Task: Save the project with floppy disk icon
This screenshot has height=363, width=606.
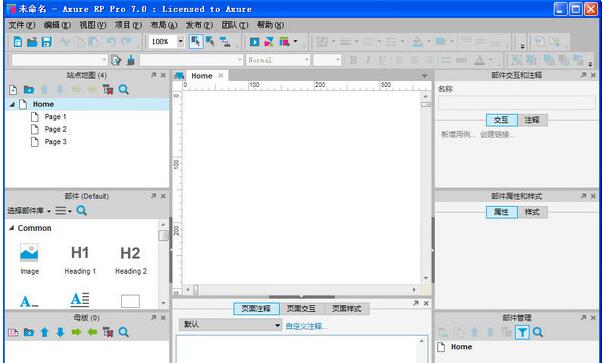Action: pos(46,41)
